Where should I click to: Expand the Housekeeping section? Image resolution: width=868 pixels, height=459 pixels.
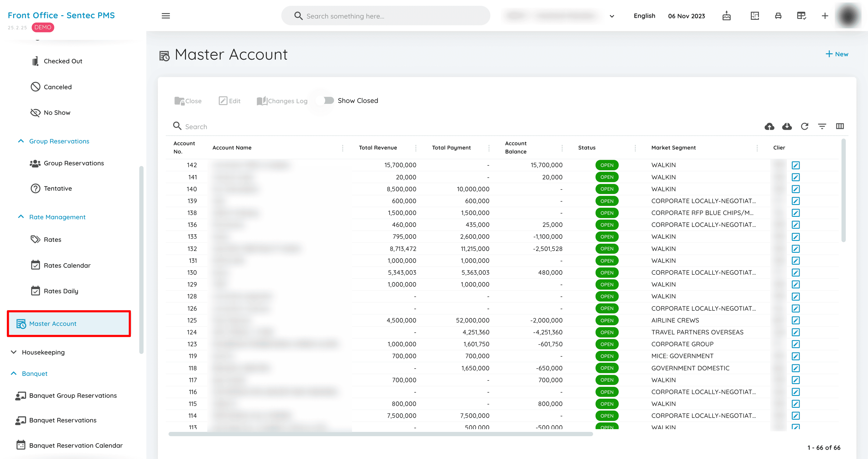click(14, 352)
